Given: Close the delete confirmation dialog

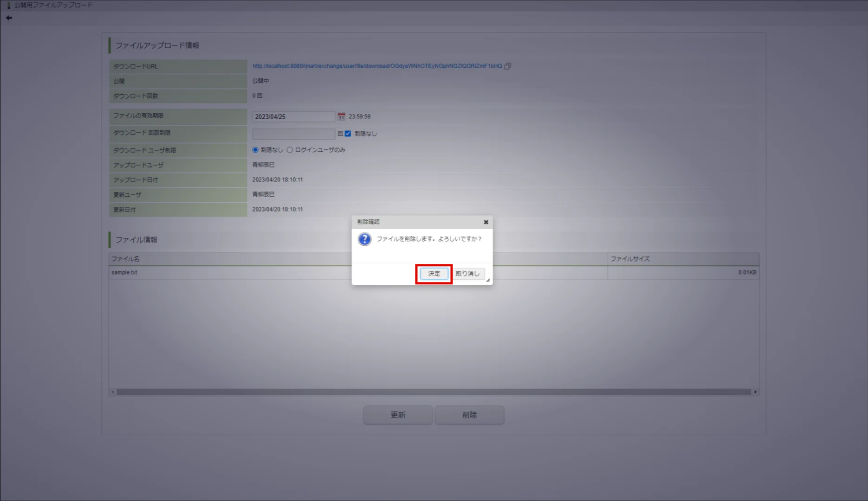Looking at the screenshot, I should pyautogui.click(x=486, y=222).
